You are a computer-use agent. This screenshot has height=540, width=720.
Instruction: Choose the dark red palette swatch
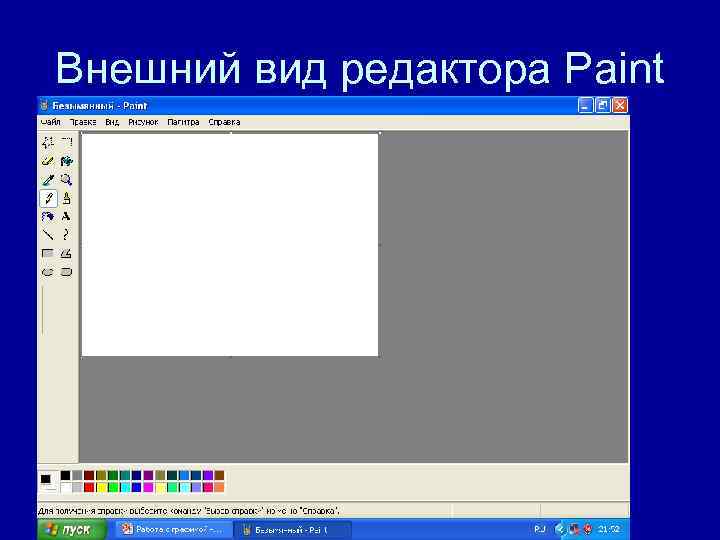pos(89,475)
